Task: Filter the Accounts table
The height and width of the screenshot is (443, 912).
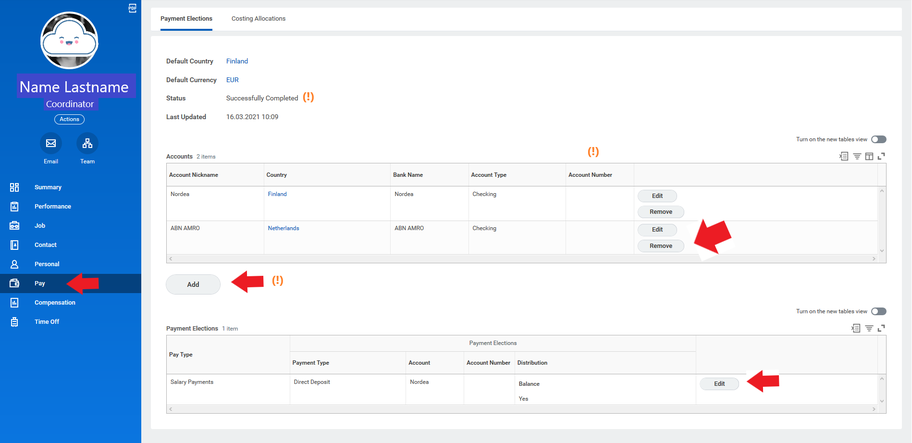Action: (x=857, y=156)
